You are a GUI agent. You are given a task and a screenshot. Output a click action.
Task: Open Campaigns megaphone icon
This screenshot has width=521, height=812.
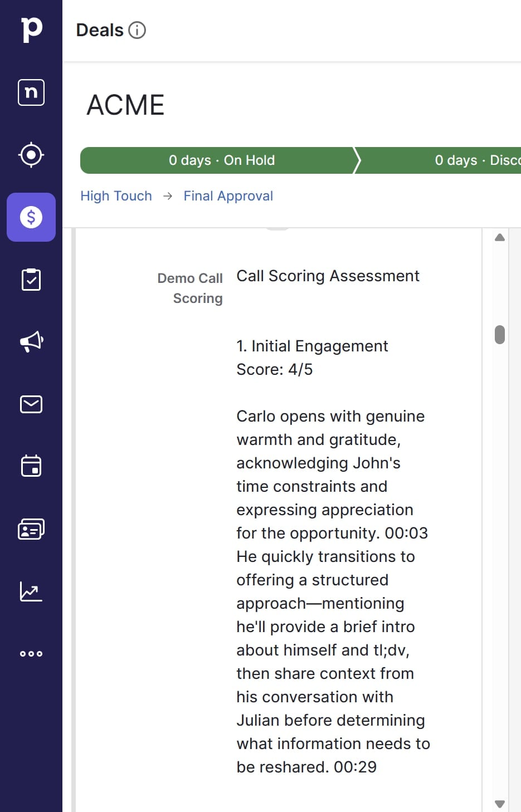(31, 342)
